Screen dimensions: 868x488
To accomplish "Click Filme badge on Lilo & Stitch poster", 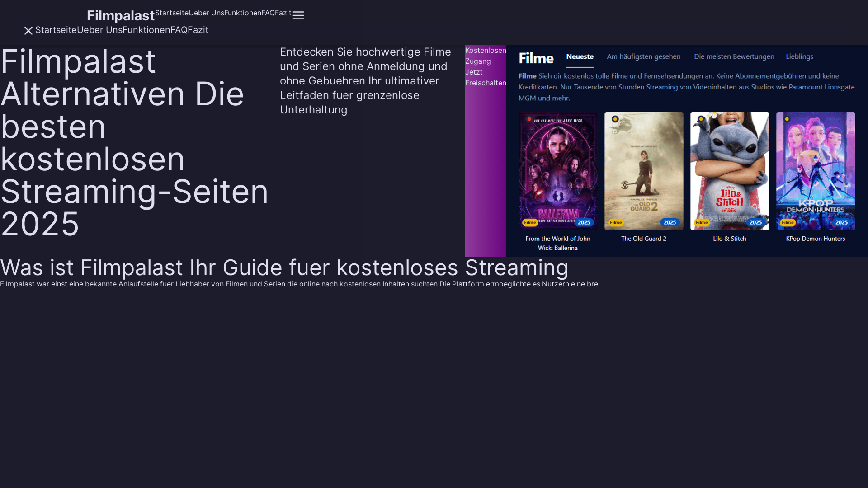I will coord(702,222).
